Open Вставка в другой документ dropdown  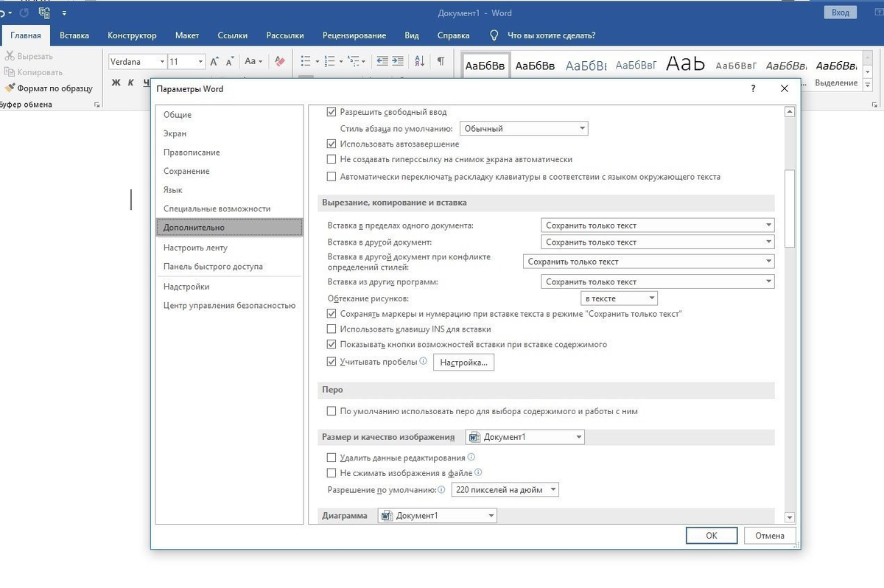658,242
